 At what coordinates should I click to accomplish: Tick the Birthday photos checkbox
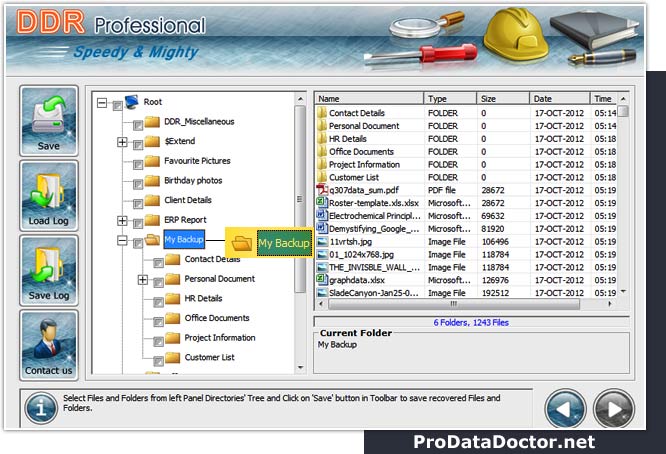(x=138, y=184)
